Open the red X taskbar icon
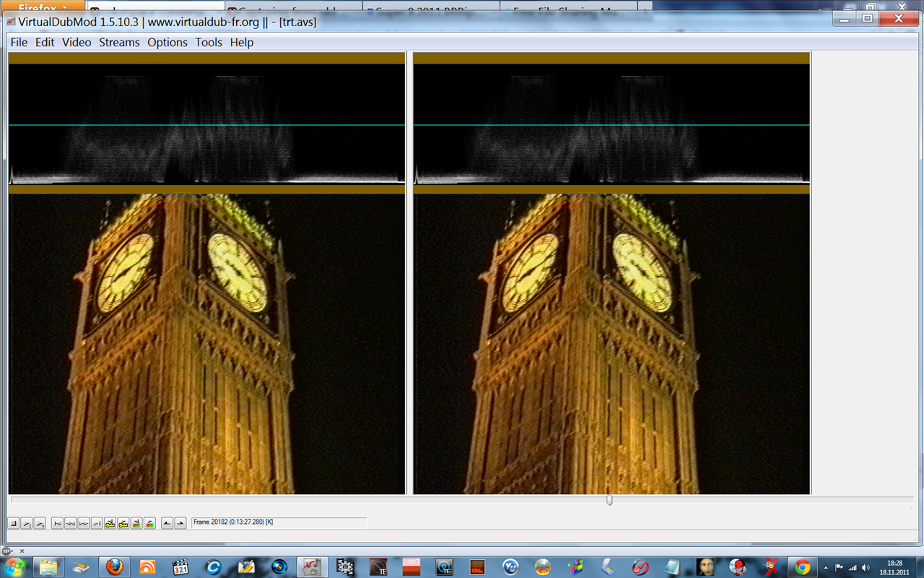This screenshot has height=578, width=924. coord(772,567)
